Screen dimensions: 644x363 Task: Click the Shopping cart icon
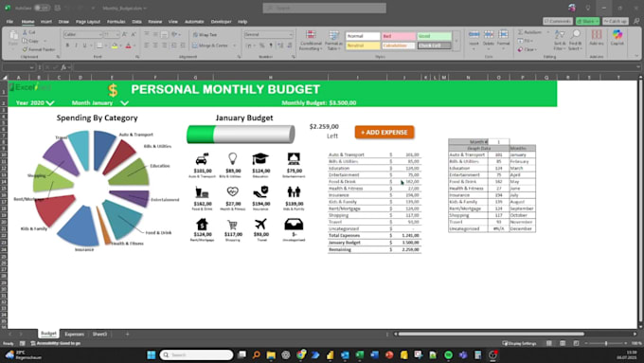coord(232,225)
